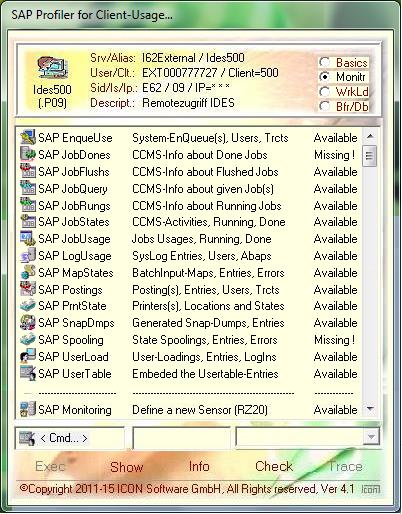Click the SAP MapStates row icon
Image resolution: width=402 pixels, height=514 pixels.
tap(28, 272)
